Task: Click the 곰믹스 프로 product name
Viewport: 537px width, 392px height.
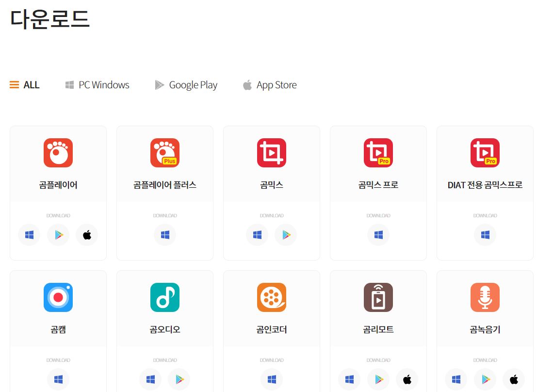Action: pyautogui.click(x=378, y=185)
